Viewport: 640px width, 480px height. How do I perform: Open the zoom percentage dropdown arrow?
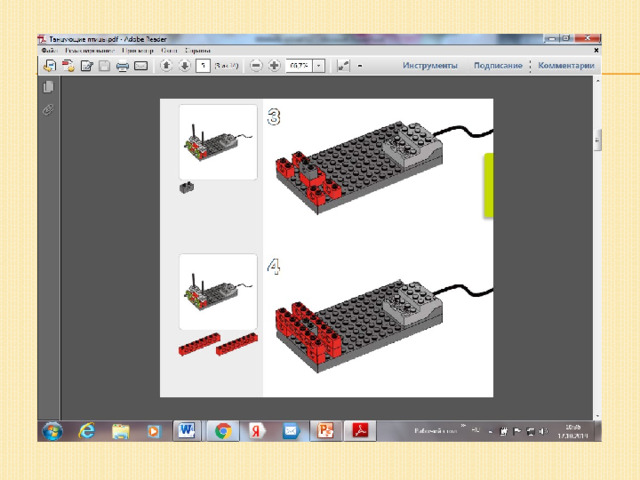pos(319,66)
